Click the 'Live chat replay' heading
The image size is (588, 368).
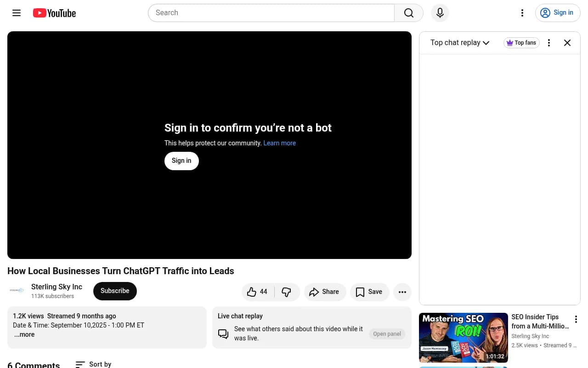(x=240, y=316)
